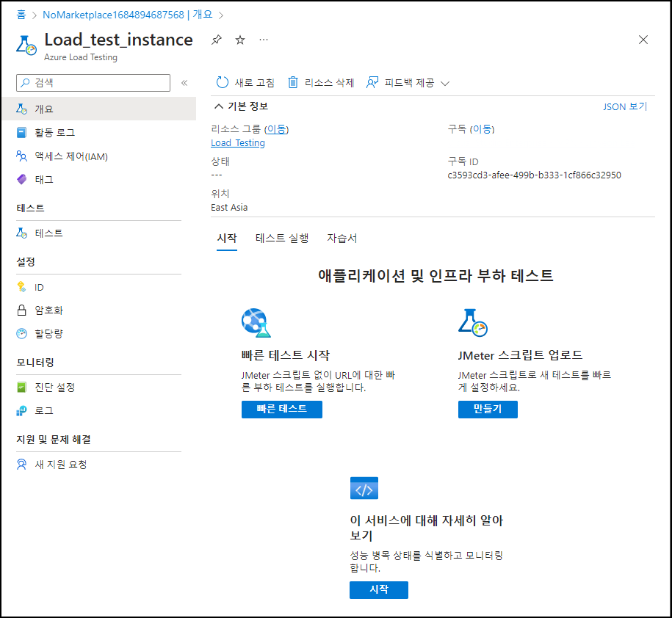
Task: Click the flask icon beside 개요
Action: [x=21, y=109]
